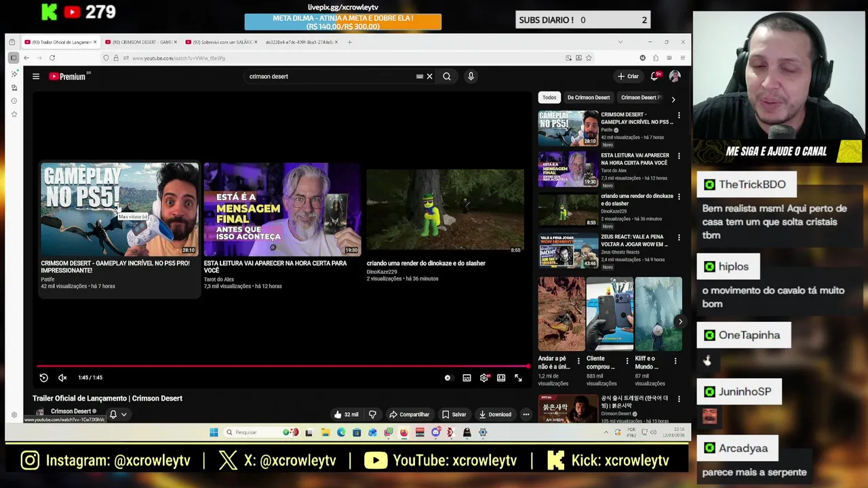Image resolution: width=868 pixels, height=488 pixels.
Task: Show more filter chips with arrow
Action: coord(673,99)
